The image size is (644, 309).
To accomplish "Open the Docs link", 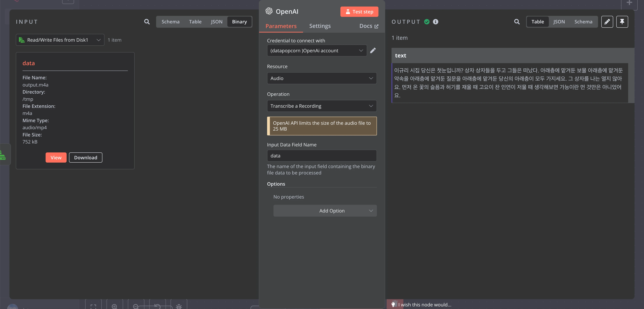I will point(369,26).
